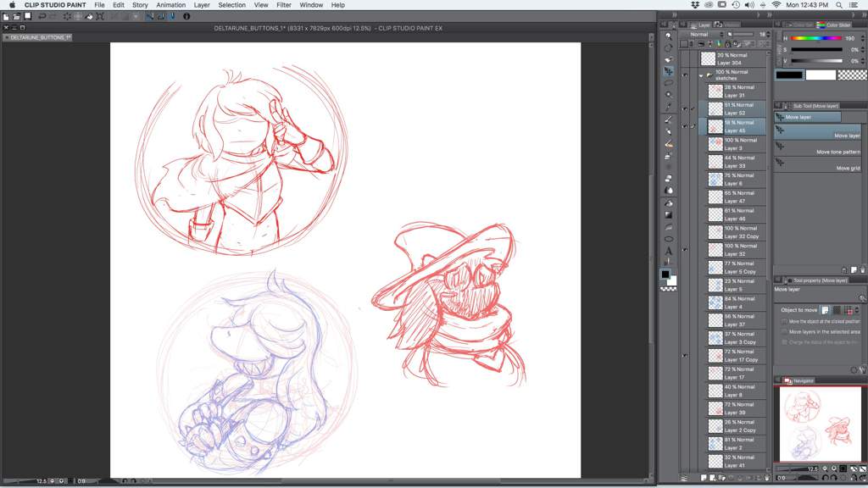Click the wrench icon in Tool property panel
The width and height of the screenshot is (868, 488).
click(862, 370)
